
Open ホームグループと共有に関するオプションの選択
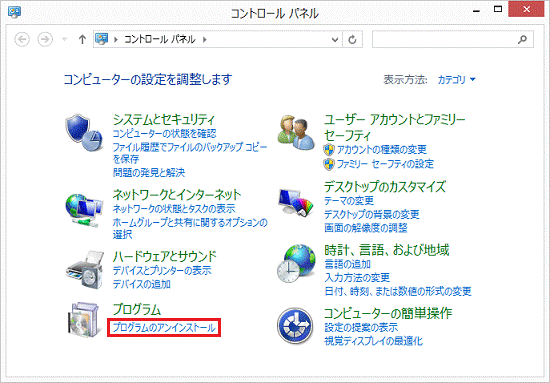coord(190,228)
